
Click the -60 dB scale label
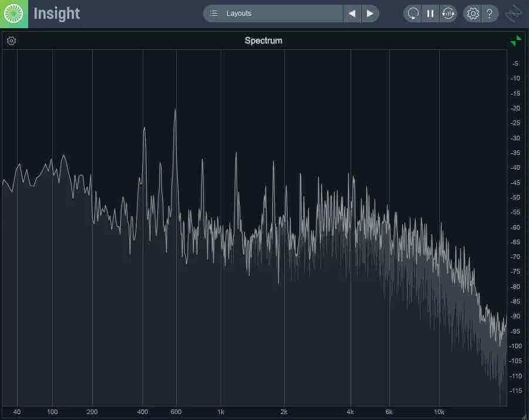tap(515, 227)
